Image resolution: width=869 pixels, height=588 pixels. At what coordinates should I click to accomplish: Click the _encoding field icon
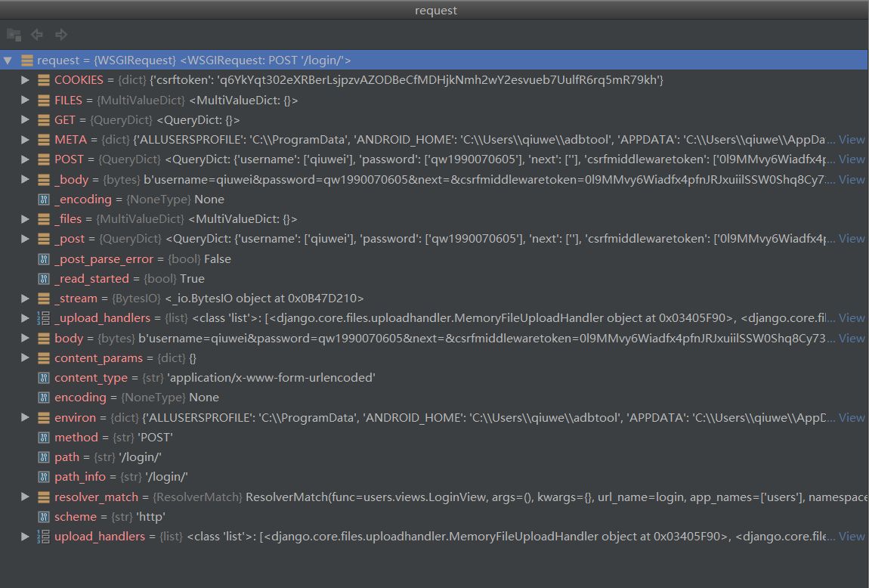pyautogui.click(x=44, y=200)
